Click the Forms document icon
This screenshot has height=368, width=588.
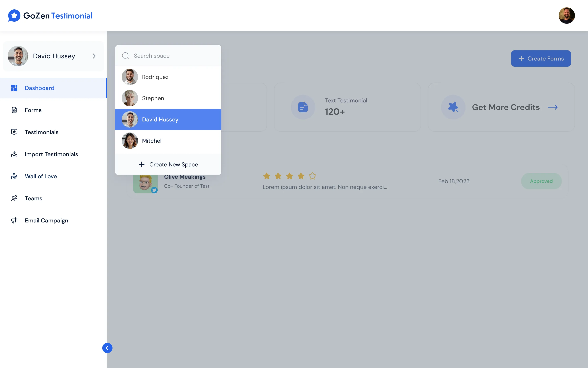14,110
